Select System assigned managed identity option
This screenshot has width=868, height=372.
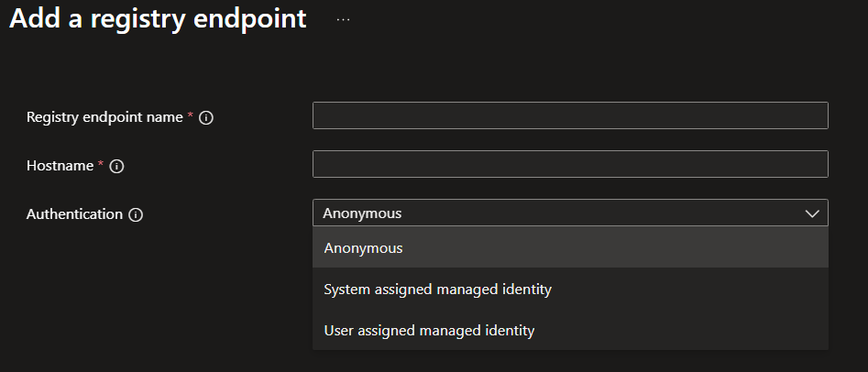(x=437, y=290)
